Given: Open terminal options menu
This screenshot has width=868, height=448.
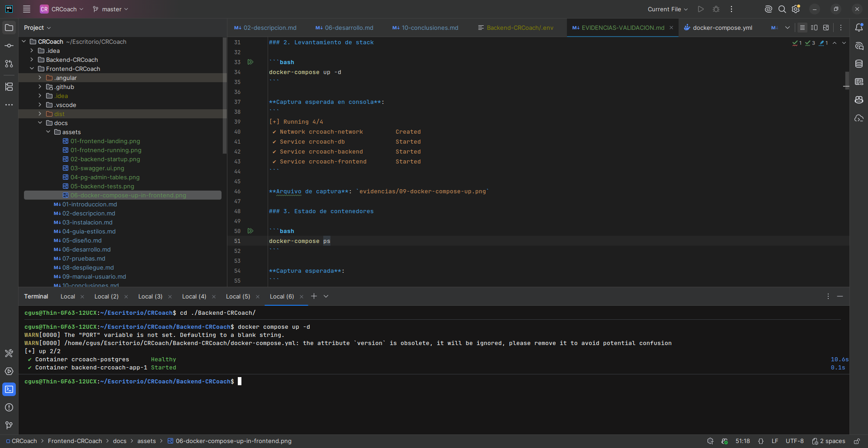Looking at the screenshot, I should (828, 296).
